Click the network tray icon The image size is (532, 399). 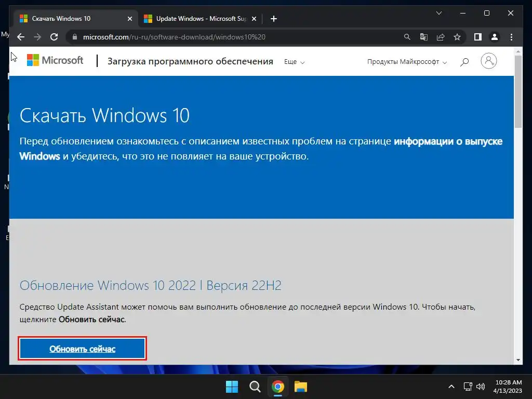(x=468, y=387)
